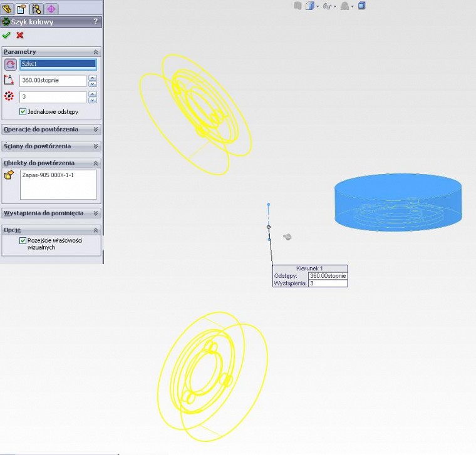Click the Wystąpienia field in Kierunek 1 callout
The width and height of the screenshot is (476, 455).
click(x=328, y=283)
